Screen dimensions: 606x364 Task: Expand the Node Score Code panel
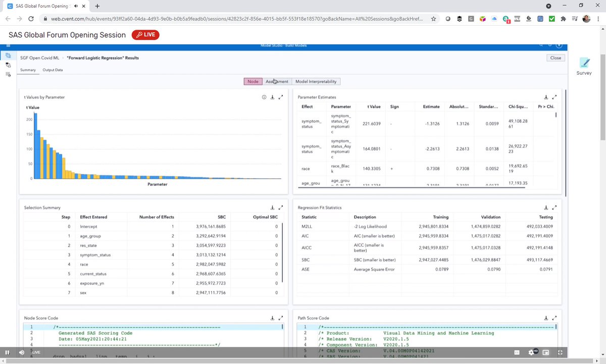pyautogui.click(x=281, y=318)
